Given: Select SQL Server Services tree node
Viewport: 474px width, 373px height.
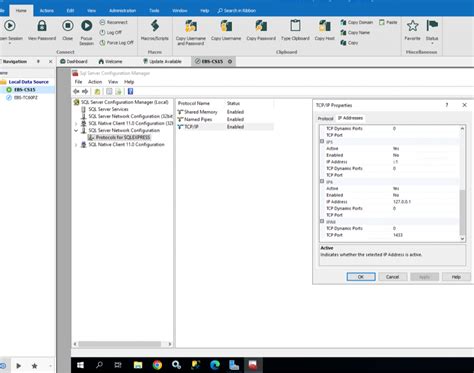Looking at the screenshot, I should tap(108, 109).
